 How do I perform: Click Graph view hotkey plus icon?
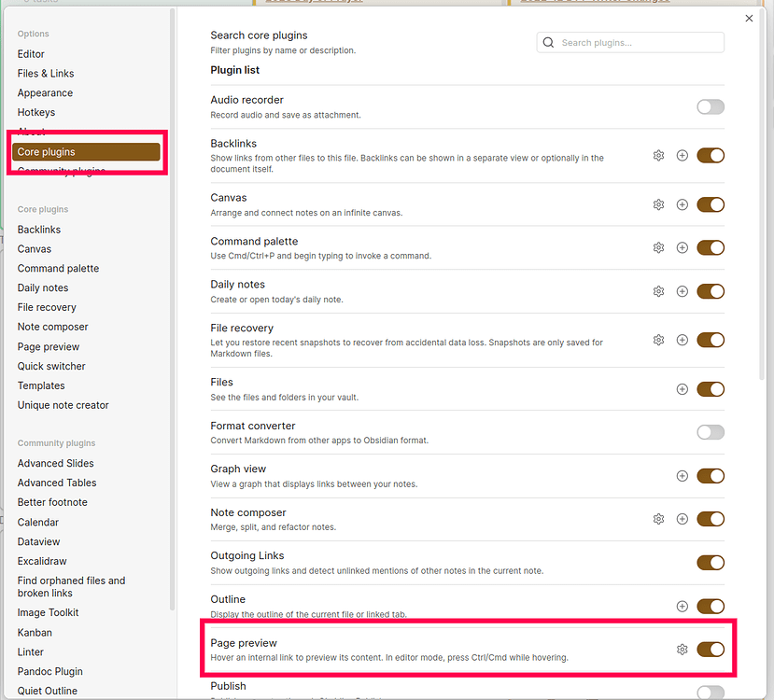[x=683, y=476]
